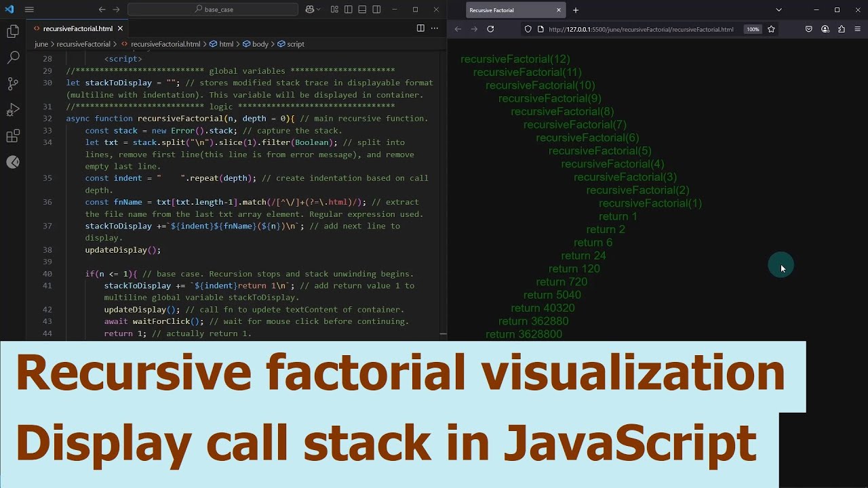868x488 pixels.
Task: Select the Recursive Factorial browser tab
Action: [515, 10]
